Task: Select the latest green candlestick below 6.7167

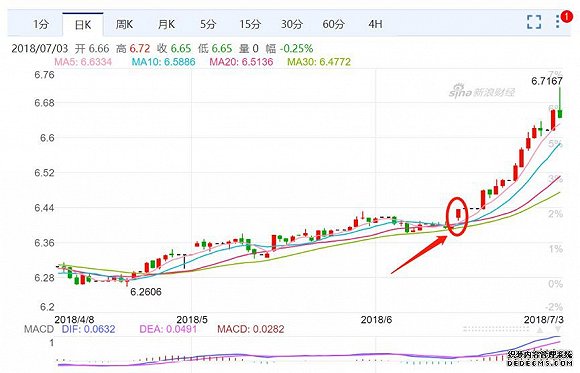Action: pyautogui.click(x=560, y=103)
